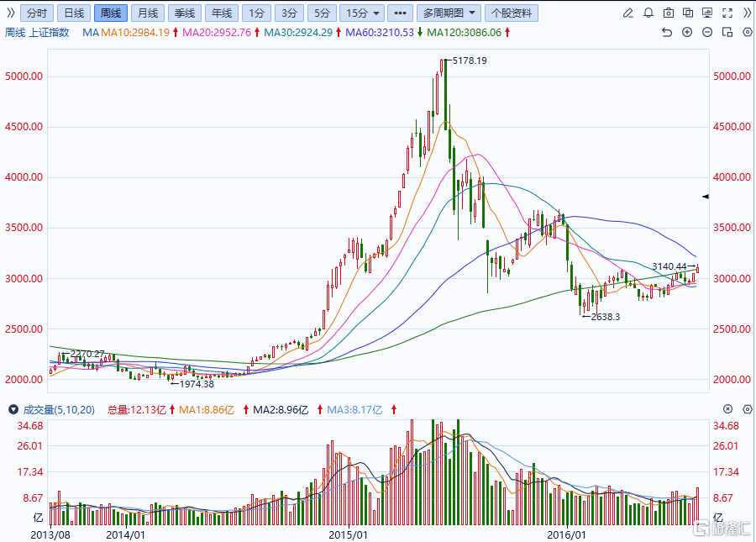
Task: Undo with the return arrow icon
Action: [667, 32]
